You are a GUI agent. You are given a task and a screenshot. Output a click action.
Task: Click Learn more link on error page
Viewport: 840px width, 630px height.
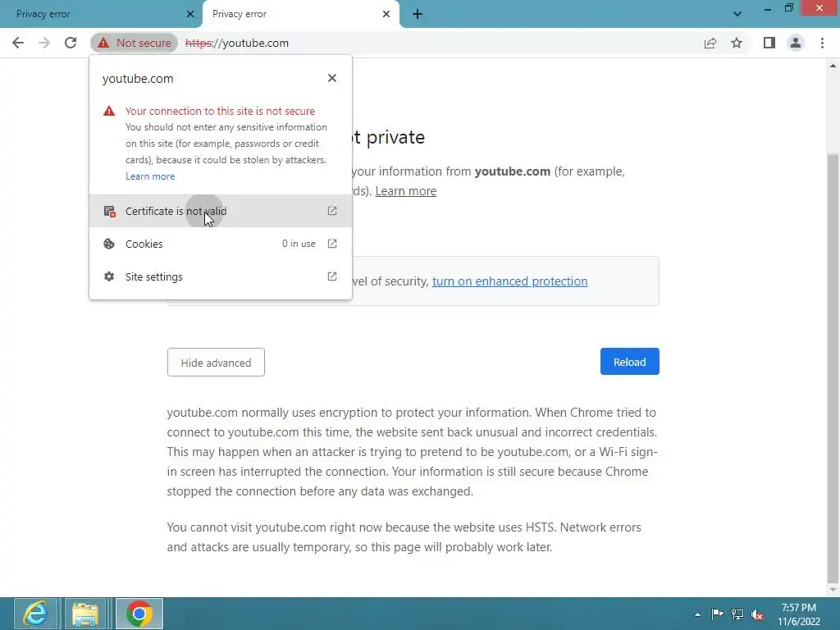(405, 191)
